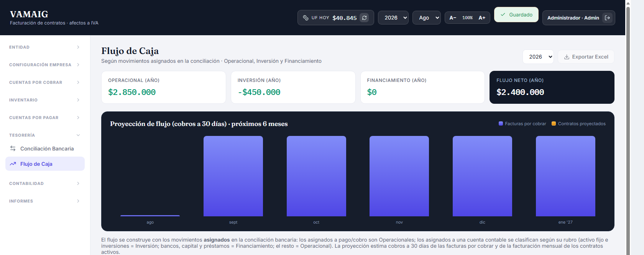Click the Guardado status badge

516,15
